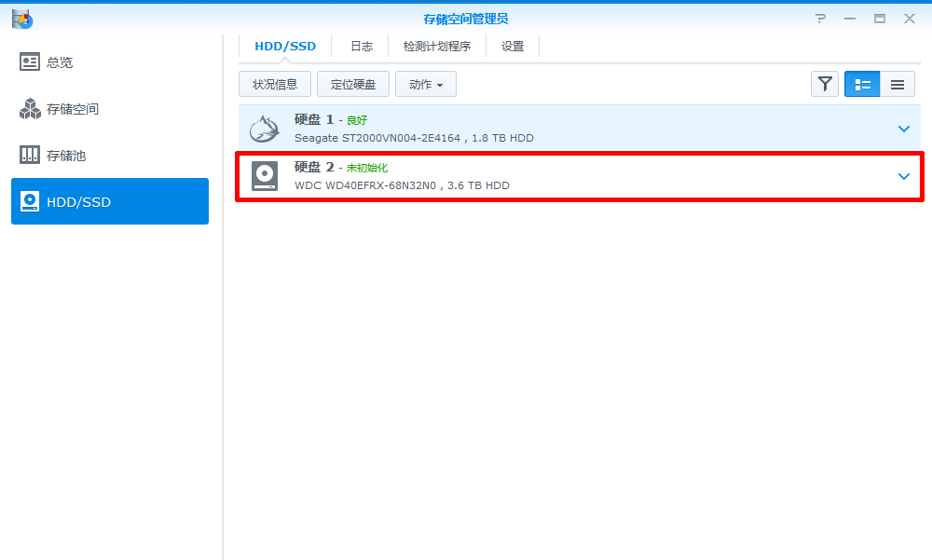Click the WDC WD40EFRX-68N32N0 model text
The width and height of the screenshot is (932, 560).
365,185
